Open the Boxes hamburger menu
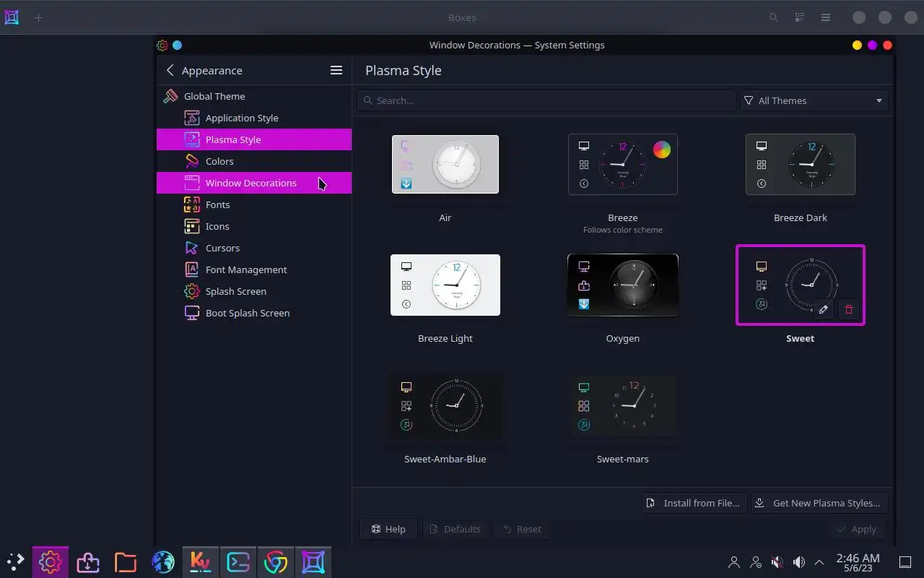 [826, 17]
